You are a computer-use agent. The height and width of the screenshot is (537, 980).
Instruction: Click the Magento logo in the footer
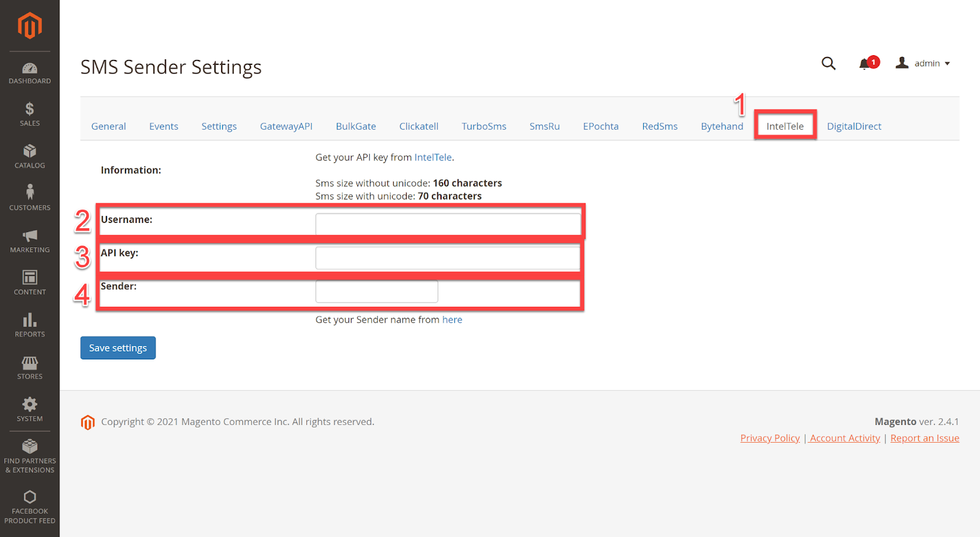pos(88,422)
